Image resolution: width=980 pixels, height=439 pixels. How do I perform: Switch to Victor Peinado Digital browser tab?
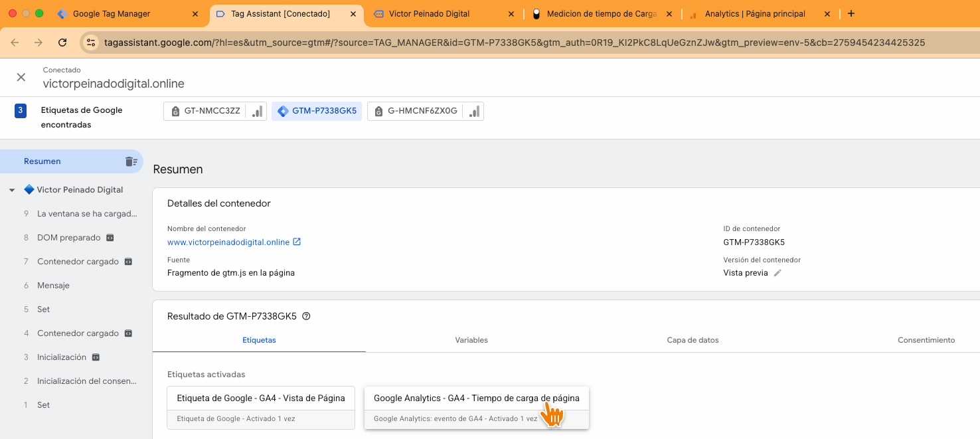[445, 13]
